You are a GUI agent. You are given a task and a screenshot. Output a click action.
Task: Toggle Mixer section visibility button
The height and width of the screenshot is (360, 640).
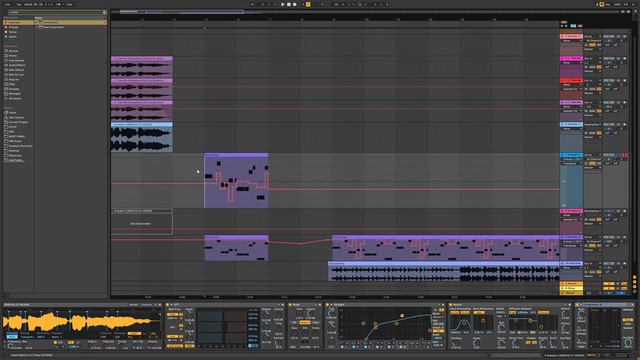635,287
